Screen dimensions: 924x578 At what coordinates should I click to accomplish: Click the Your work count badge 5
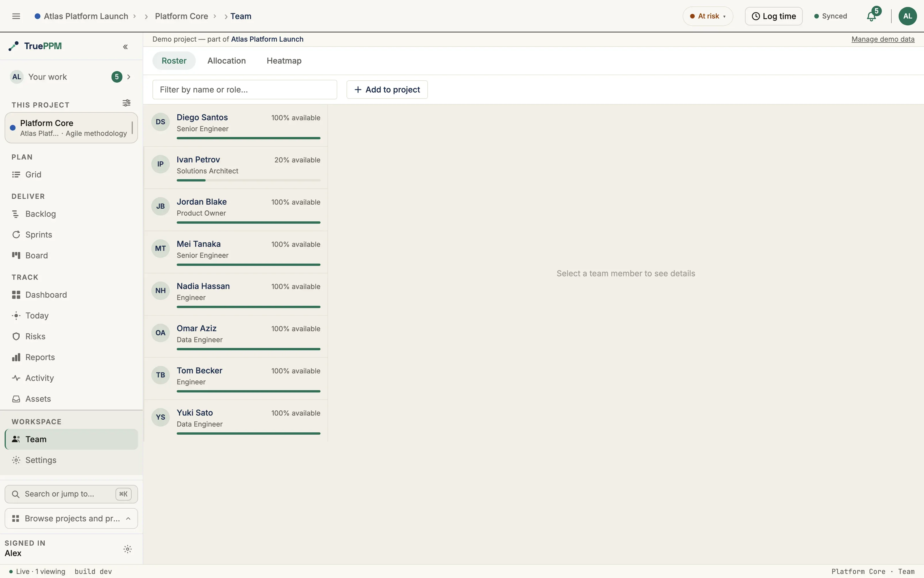[x=117, y=77]
